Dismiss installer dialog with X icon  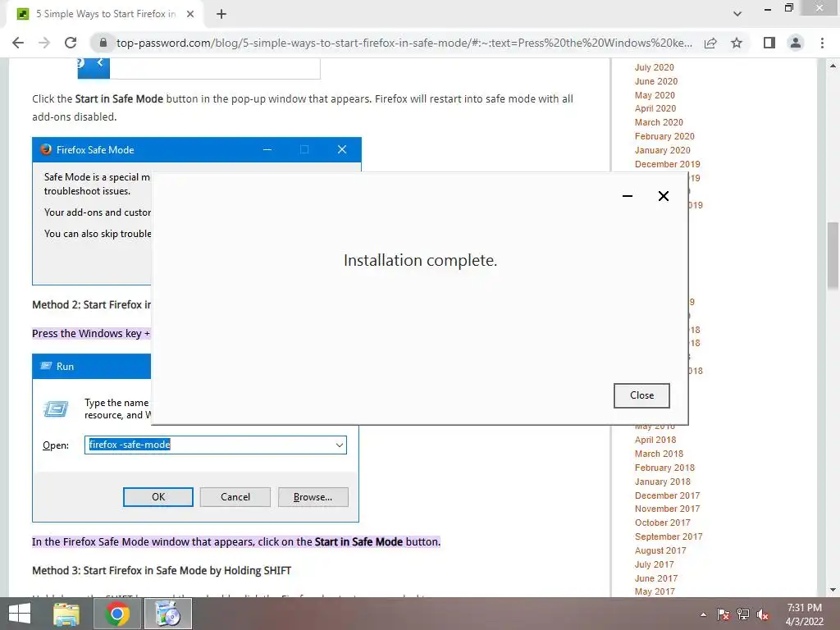point(663,196)
